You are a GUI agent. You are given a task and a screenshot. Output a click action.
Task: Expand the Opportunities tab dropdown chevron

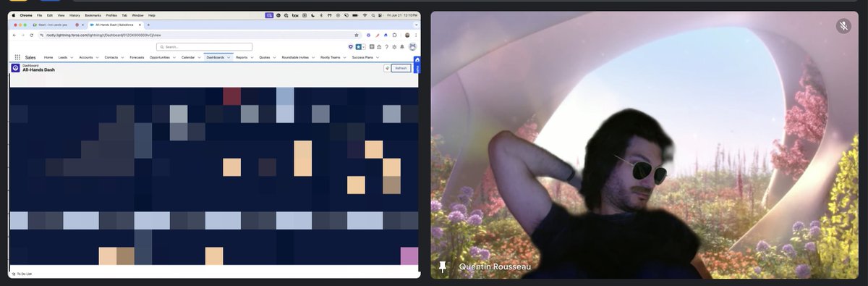pos(174,57)
